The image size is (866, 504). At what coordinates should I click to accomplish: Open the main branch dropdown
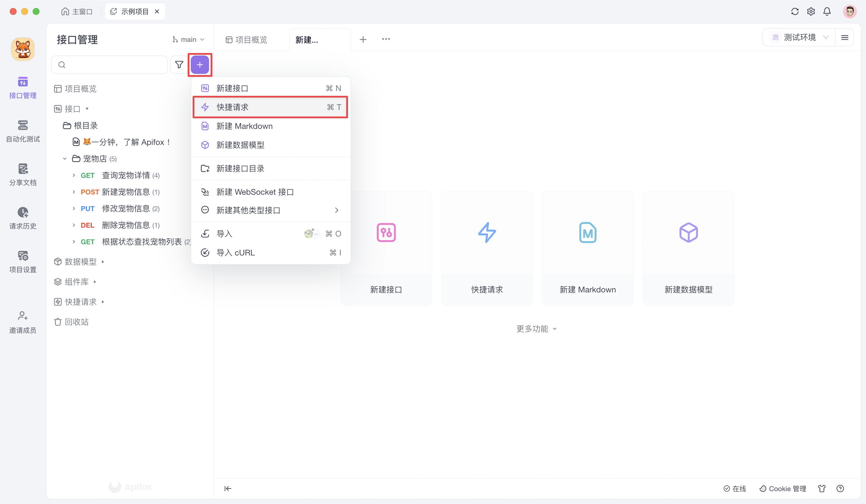[188, 39]
